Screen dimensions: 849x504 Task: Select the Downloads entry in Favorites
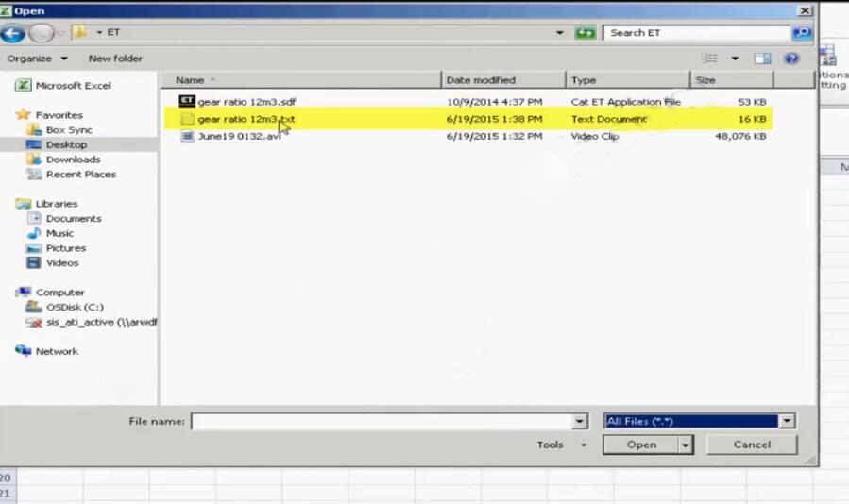click(73, 160)
